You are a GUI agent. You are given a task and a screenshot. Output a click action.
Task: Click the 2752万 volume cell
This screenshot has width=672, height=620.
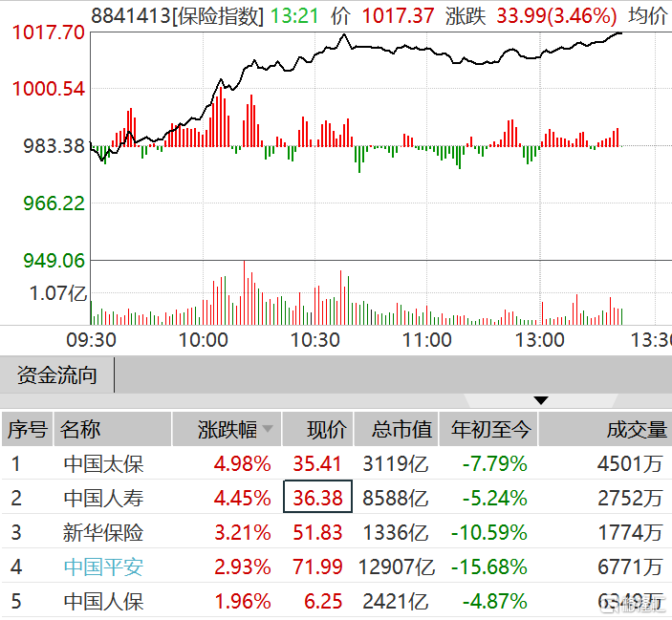[630, 499]
